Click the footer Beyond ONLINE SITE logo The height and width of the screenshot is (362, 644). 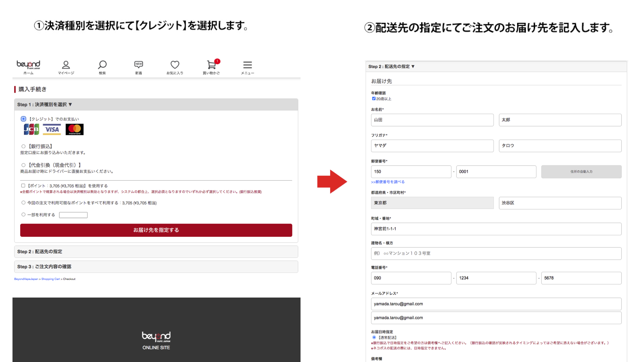(x=156, y=340)
